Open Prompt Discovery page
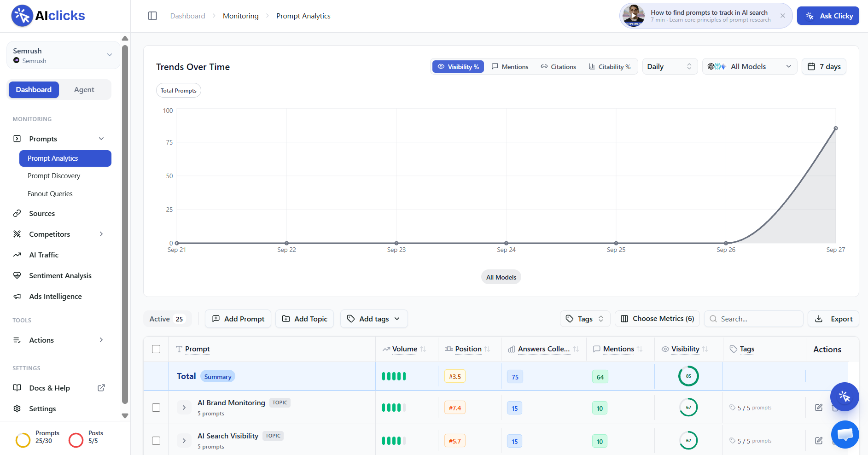This screenshot has width=868, height=455. (x=54, y=176)
